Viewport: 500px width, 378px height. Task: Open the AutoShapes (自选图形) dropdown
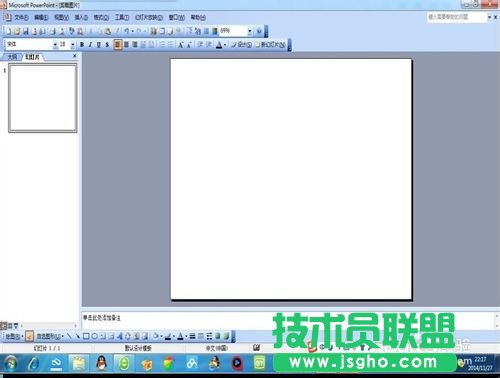[x=50, y=336]
